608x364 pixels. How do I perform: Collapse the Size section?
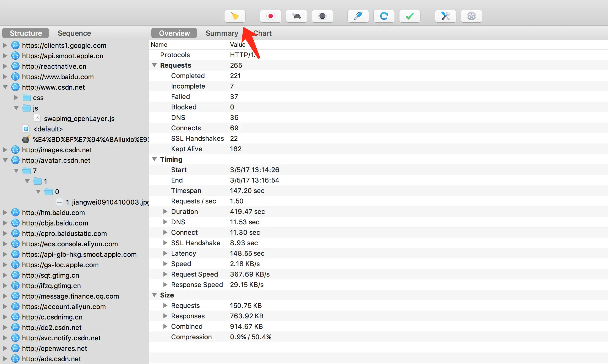pyautogui.click(x=154, y=295)
